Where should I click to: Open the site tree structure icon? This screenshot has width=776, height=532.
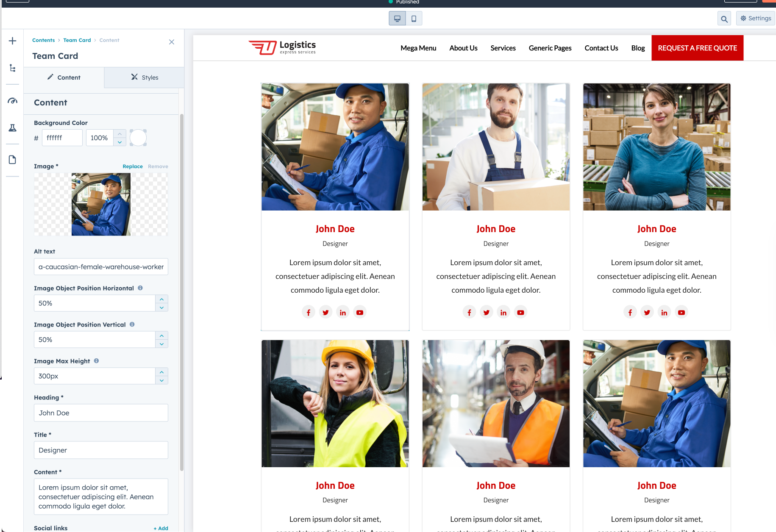pos(13,68)
